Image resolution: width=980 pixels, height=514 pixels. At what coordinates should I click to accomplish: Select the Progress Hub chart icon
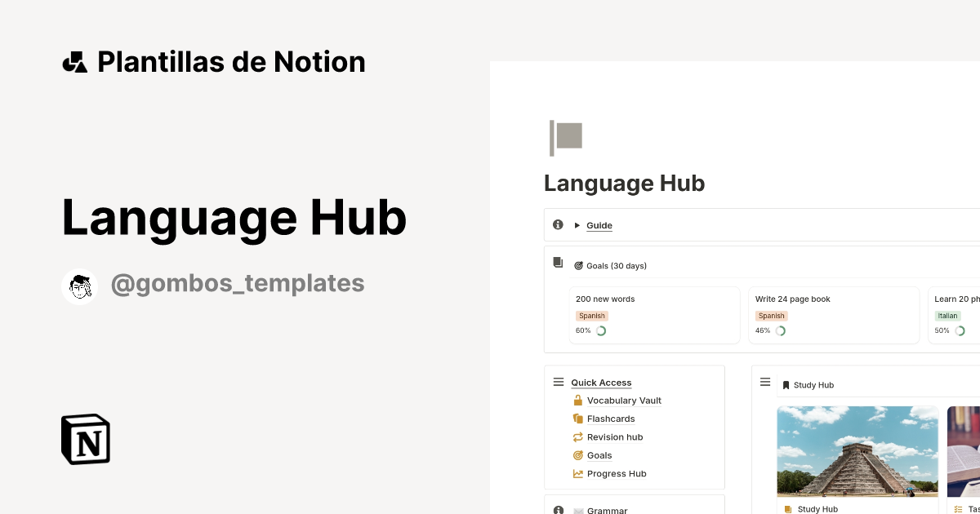pyautogui.click(x=577, y=473)
